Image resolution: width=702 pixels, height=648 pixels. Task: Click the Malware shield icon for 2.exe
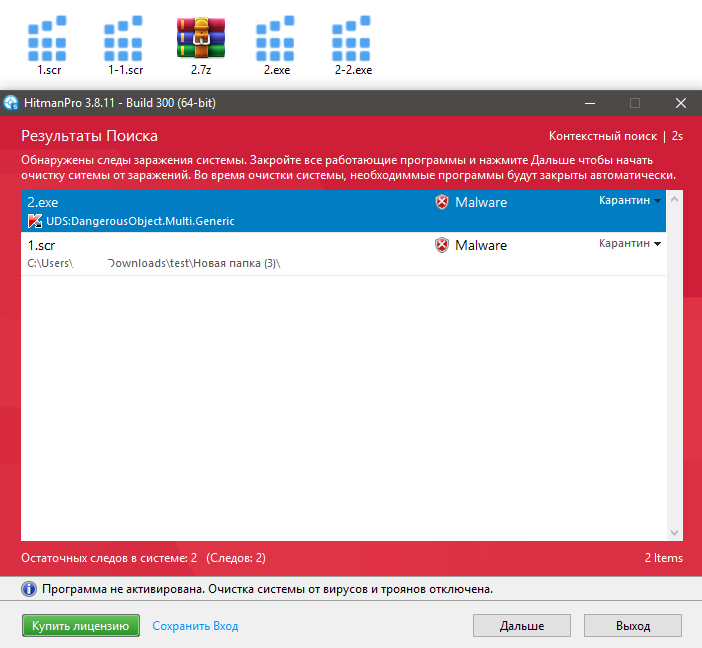442,202
